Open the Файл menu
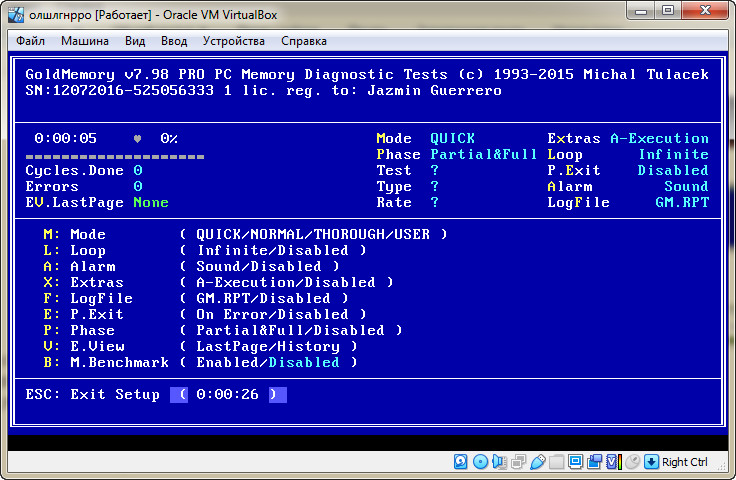736x480 pixels. click(30, 41)
